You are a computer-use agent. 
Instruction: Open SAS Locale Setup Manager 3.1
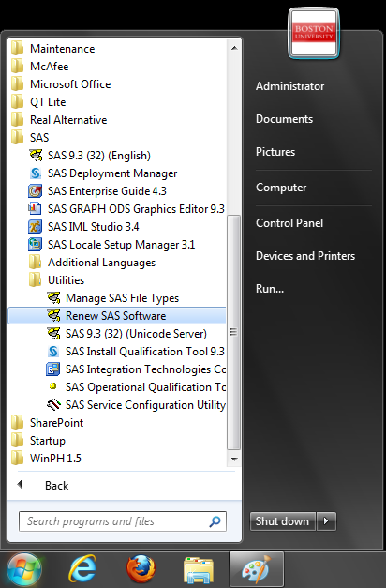(122, 245)
